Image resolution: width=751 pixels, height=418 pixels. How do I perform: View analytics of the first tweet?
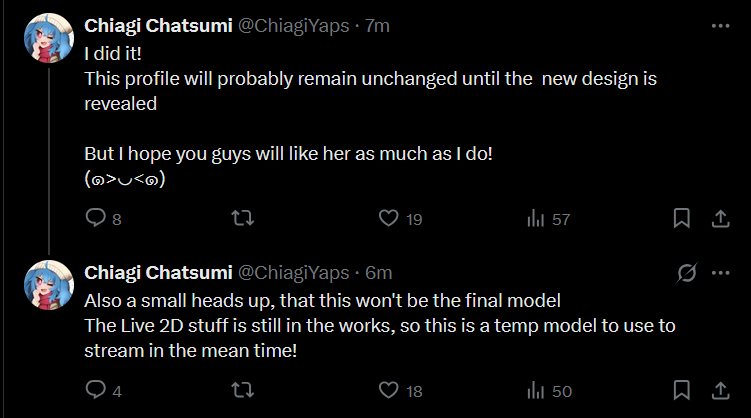click(534, 218)
